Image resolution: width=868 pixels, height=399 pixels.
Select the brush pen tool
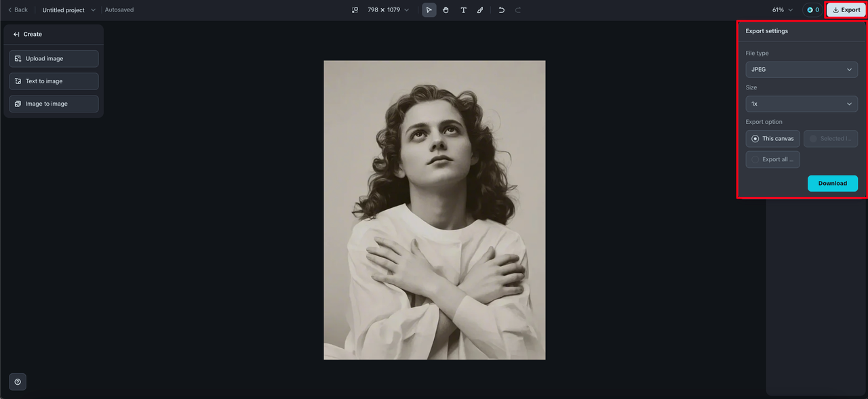480,10
